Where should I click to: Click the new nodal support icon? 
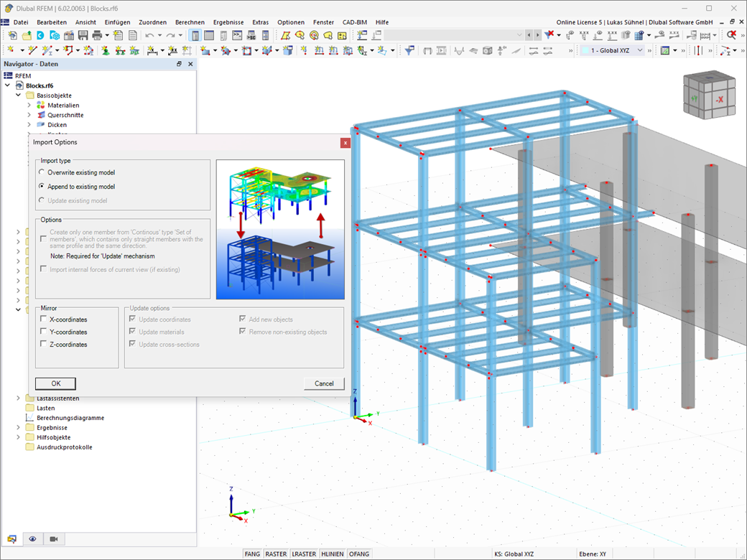(106, 50)
